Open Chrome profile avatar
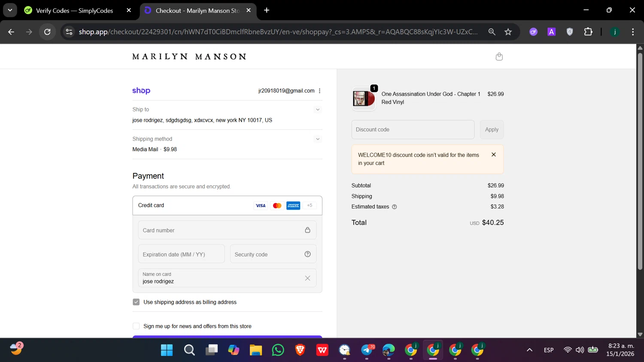This screenshot has height=362, width=644. [615, 32]
